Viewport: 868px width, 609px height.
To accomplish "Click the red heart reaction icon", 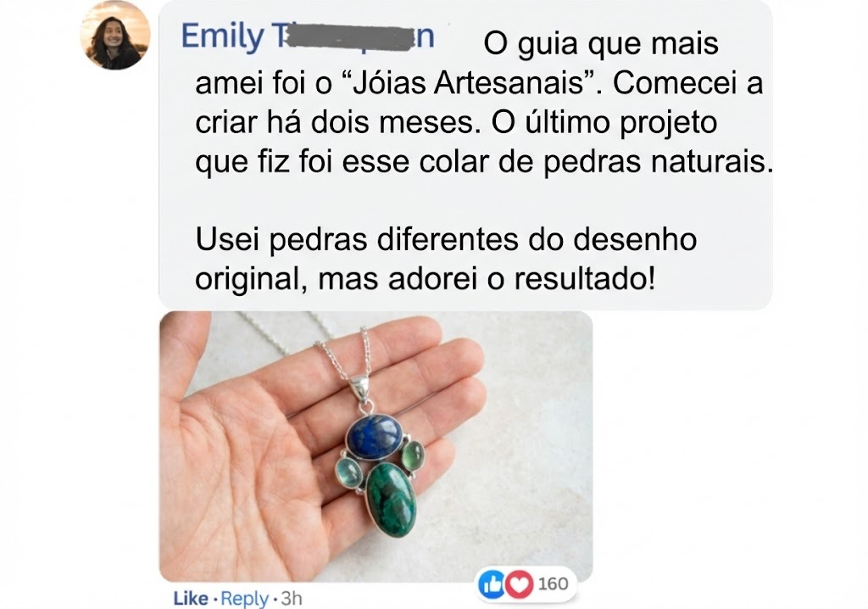I will point(520,584).
